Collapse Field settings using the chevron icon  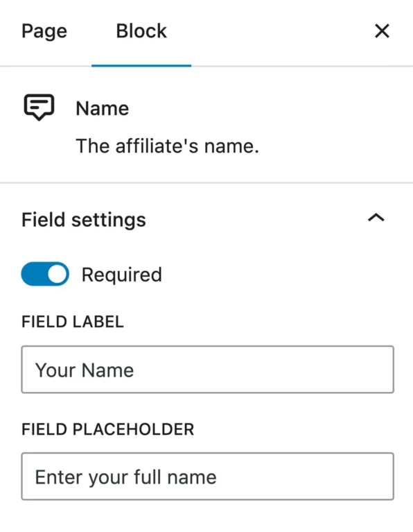(x=376, y=218)
